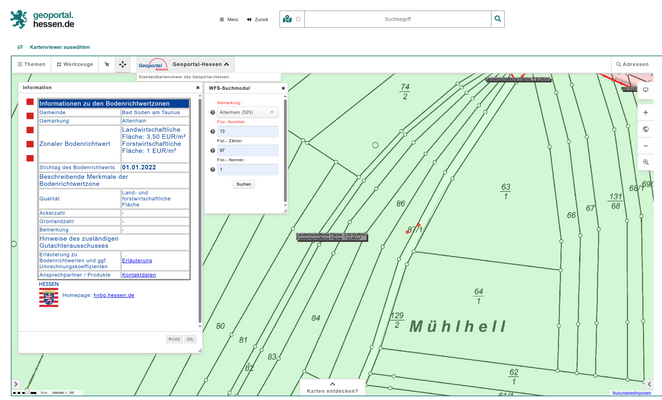This screenshot has height=400, width=662.
Task: Open the Themen panel
Action: 30,64
